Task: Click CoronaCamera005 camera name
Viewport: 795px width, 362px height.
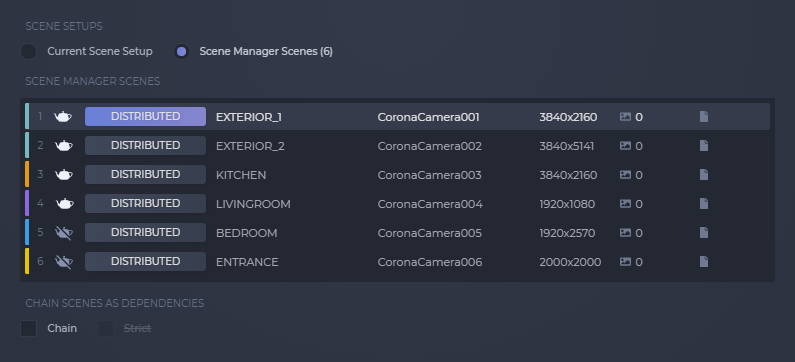Action: [x=429, y=233]
